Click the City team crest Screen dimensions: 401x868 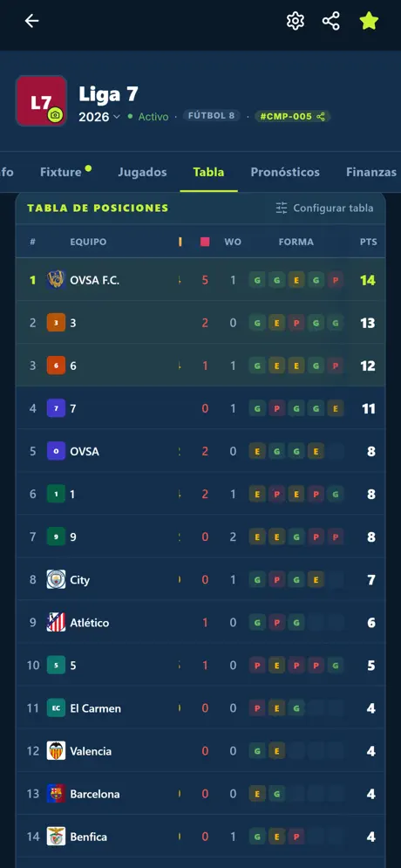pos(56,579)
